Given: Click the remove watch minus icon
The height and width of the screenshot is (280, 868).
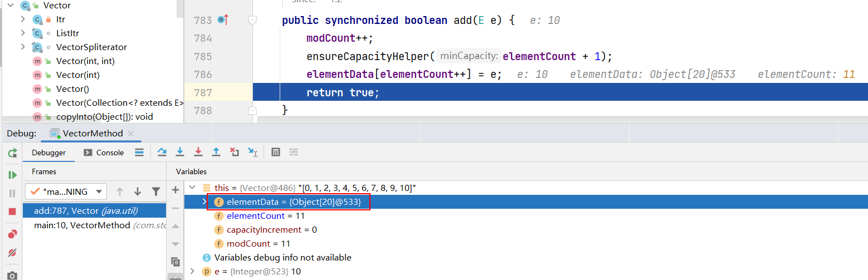Looking at the screenshot, I should (175, 208).
